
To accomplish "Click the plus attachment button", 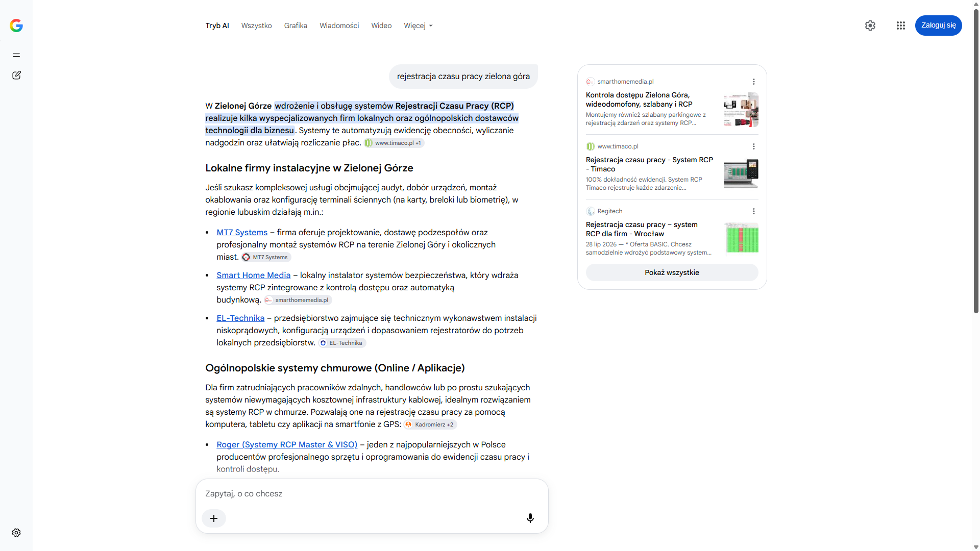I will (x=214, y=518).
